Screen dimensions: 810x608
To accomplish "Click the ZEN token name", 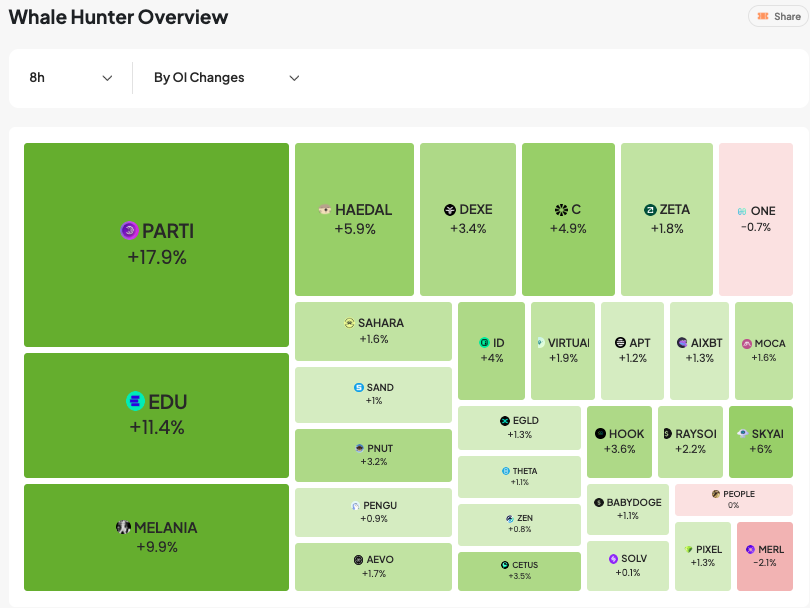I will 525,518.
